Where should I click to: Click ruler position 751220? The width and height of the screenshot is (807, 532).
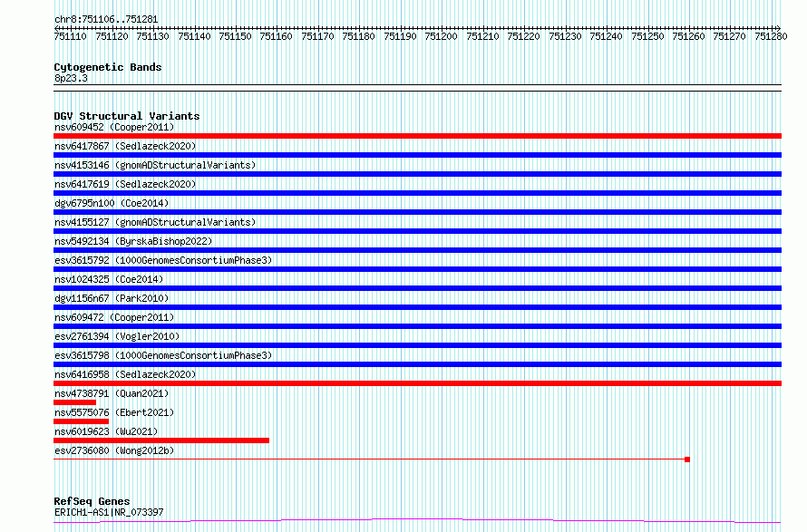tap(523, 36)
